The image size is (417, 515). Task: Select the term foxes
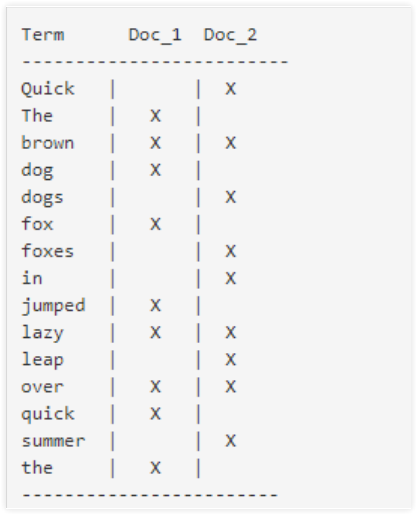point(48,251)
